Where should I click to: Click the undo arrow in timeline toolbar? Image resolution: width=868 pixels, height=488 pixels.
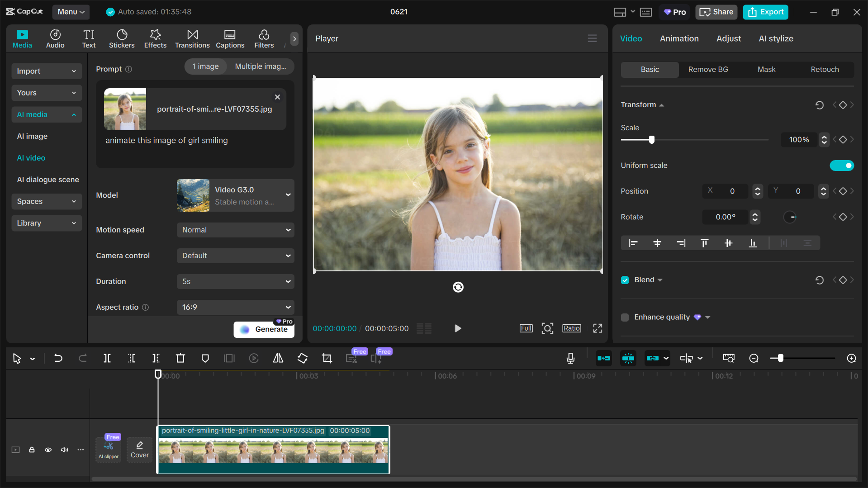58,359
